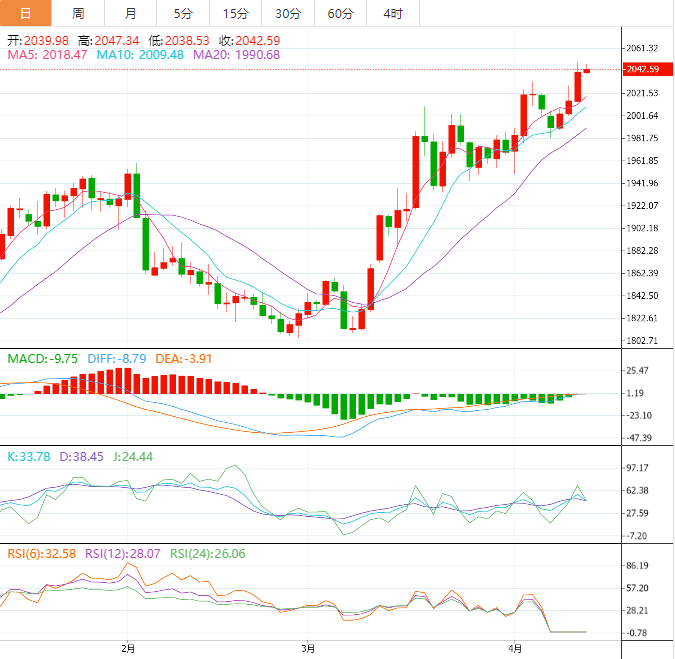Select the 4时 timeframe tab
This screenshot has height=659, width=675.
click(393, 13)
